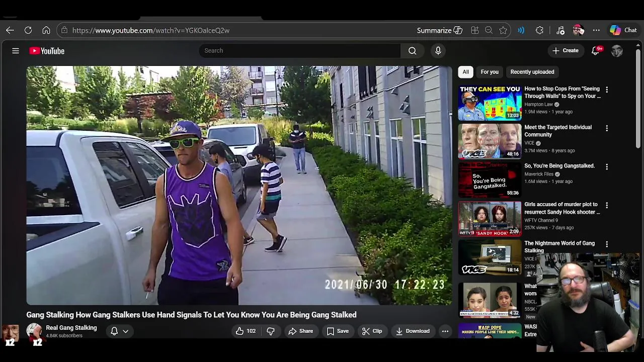Open More options for How to Stop Cops
This screenshot has width=644, height=362.
(607, 89)
